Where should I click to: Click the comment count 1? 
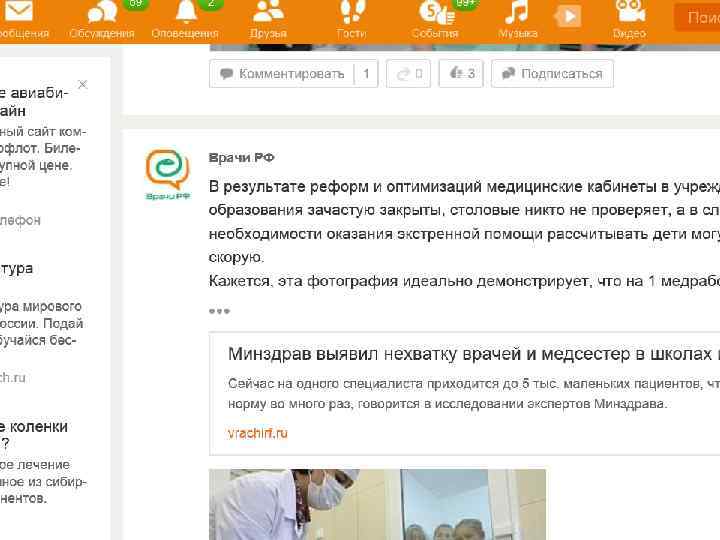point(366,73)
